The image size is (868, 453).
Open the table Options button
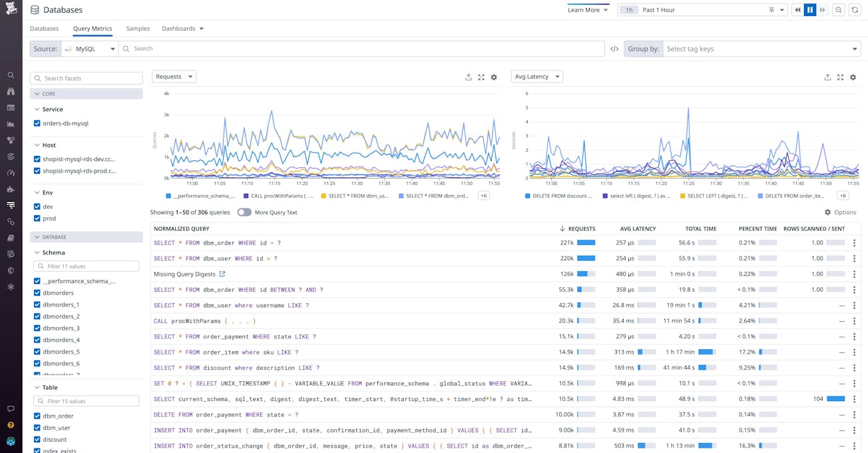(x=839, y=212)
